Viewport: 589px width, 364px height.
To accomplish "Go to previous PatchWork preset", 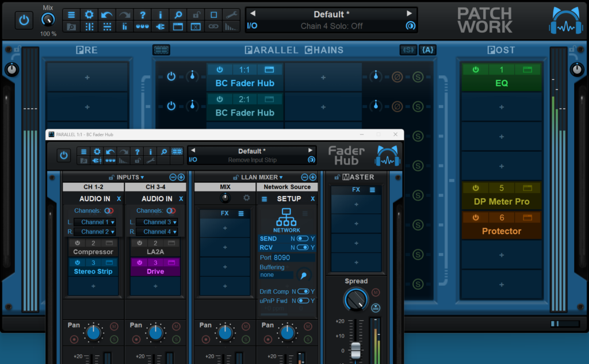I will click(x=253, y=14).
